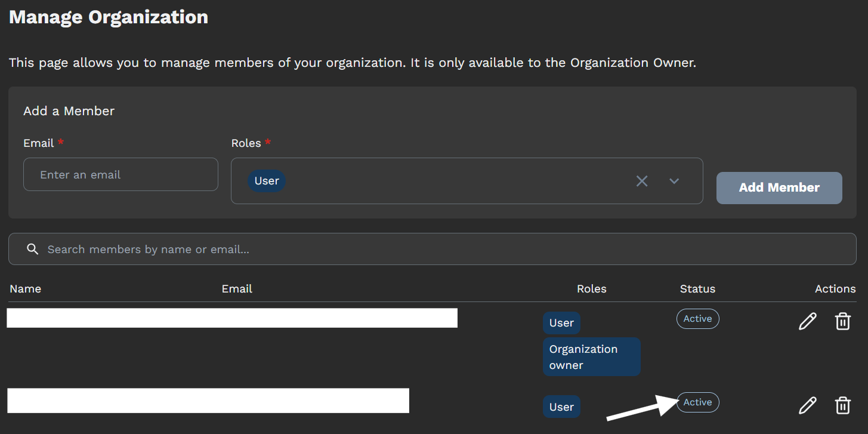Select the User chip in Roles selector

267,181
